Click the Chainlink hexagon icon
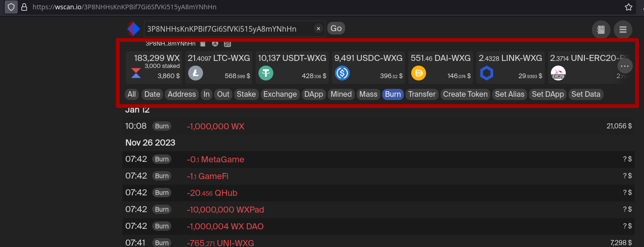The image size is (644, 247). pos(487,73)
